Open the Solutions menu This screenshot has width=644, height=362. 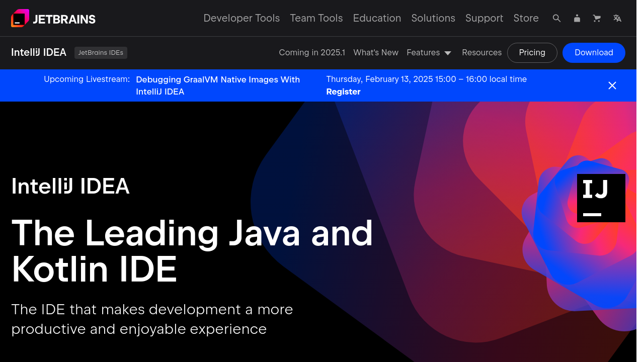433,18
